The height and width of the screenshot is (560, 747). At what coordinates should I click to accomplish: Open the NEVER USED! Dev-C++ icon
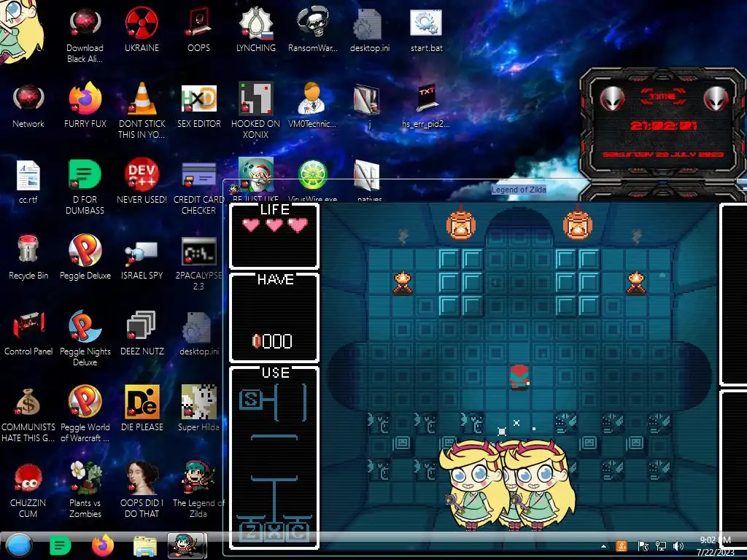142,182
